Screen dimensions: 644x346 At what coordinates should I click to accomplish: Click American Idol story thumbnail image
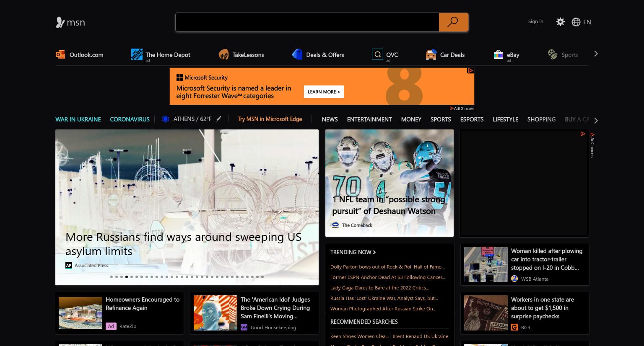click(216, 313)
